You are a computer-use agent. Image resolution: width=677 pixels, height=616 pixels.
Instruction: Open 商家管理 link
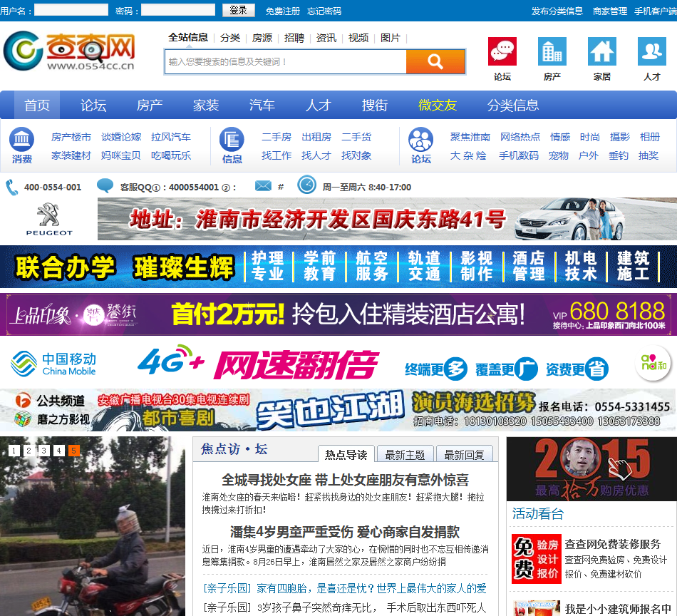coord(610,11)
